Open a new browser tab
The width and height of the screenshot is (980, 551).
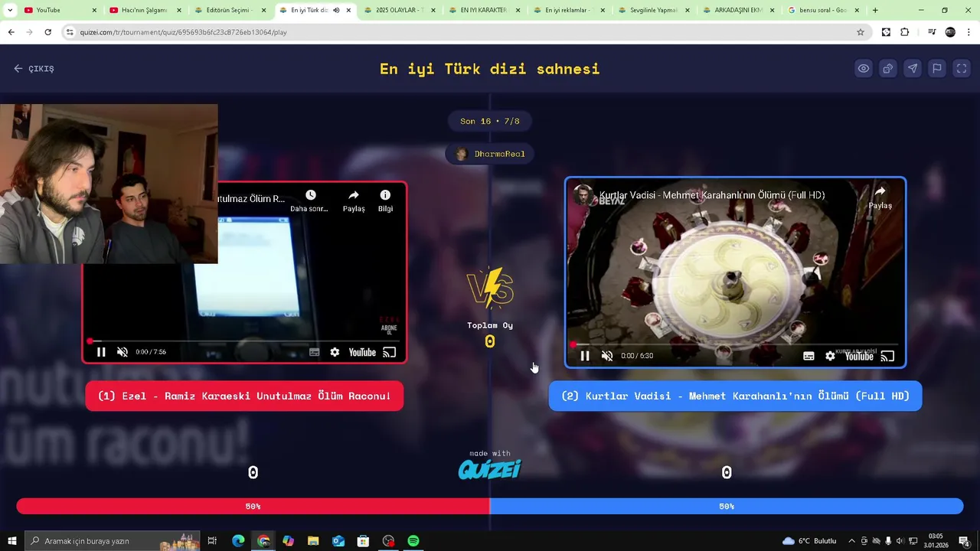[875, 10]
